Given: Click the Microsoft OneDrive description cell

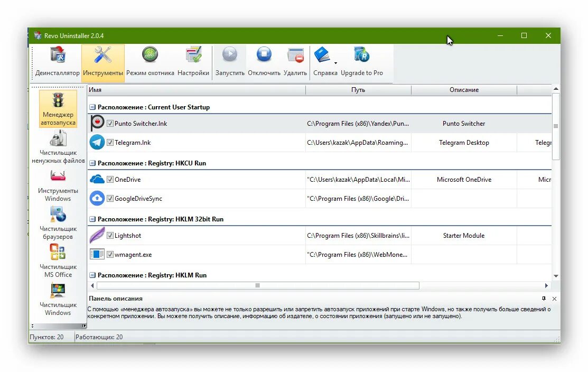Looking at the screenshot, I should pyautogui.click(x=464, y=179).
